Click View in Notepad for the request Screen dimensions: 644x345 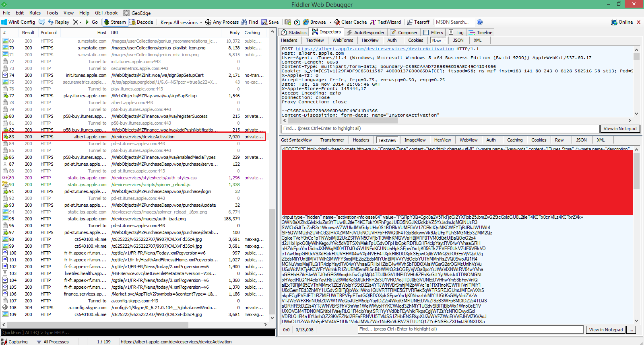pyautogui.click(x=620, y=129)
